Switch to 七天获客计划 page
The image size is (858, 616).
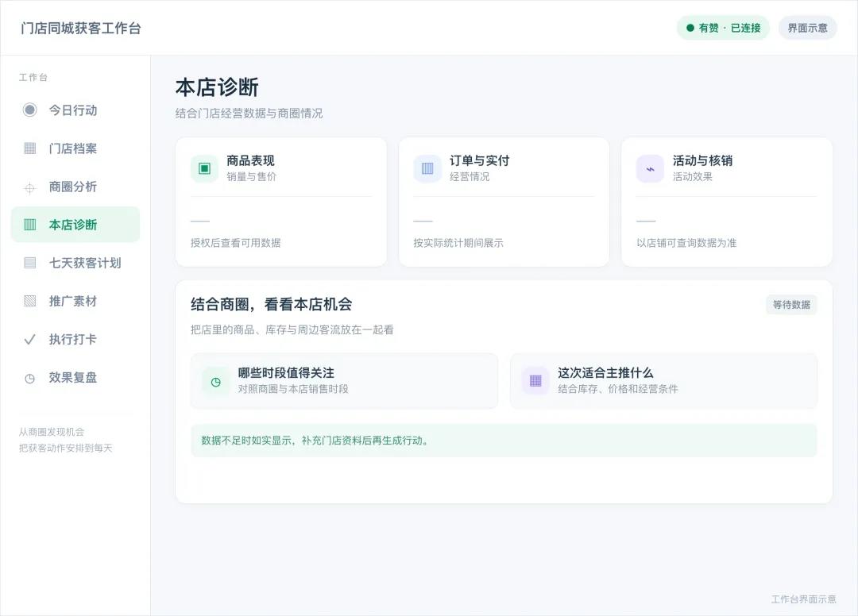click(75, 263)
